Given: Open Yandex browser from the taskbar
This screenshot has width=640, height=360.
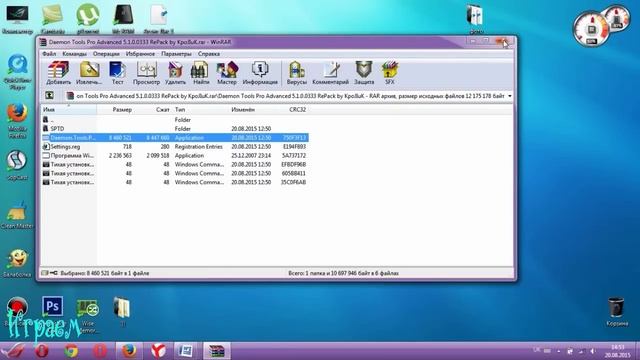Looking at the screenshot, I should 158,351.
